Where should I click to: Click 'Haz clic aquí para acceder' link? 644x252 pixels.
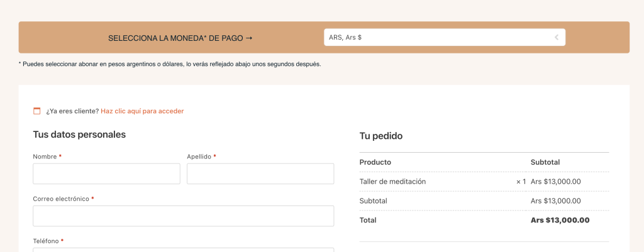pyautogui.click(x=142, y=111)
